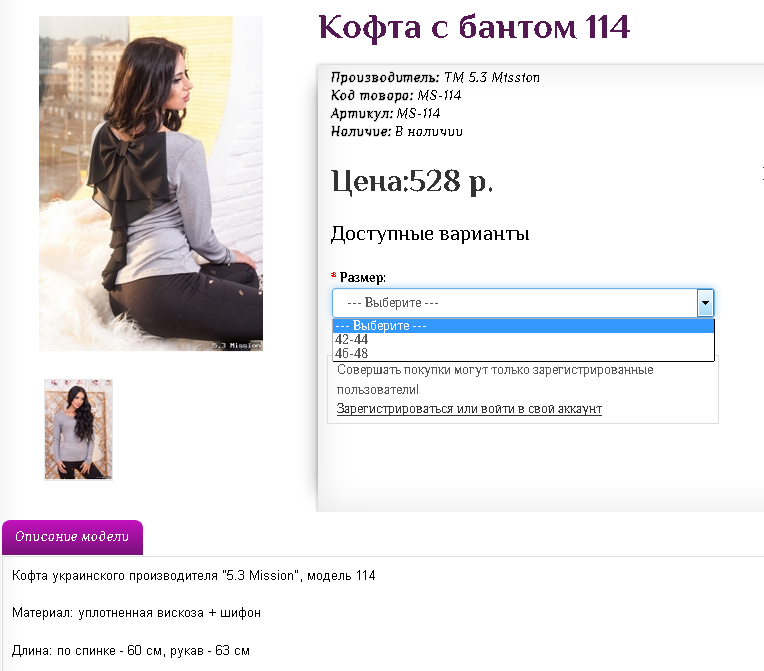764x671 pixels.
Task: Click the 'Доступные варианты' heading
Action: pos(430,234)
